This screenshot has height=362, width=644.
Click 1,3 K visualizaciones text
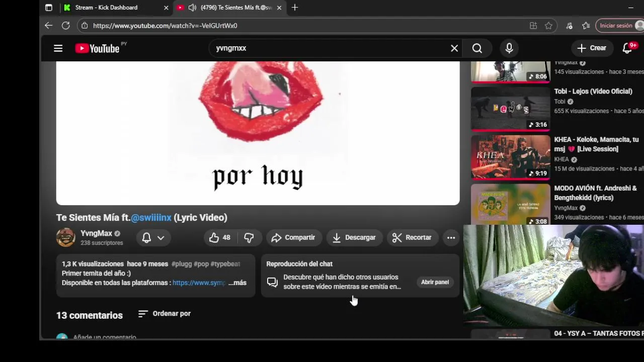click(93, 264)
